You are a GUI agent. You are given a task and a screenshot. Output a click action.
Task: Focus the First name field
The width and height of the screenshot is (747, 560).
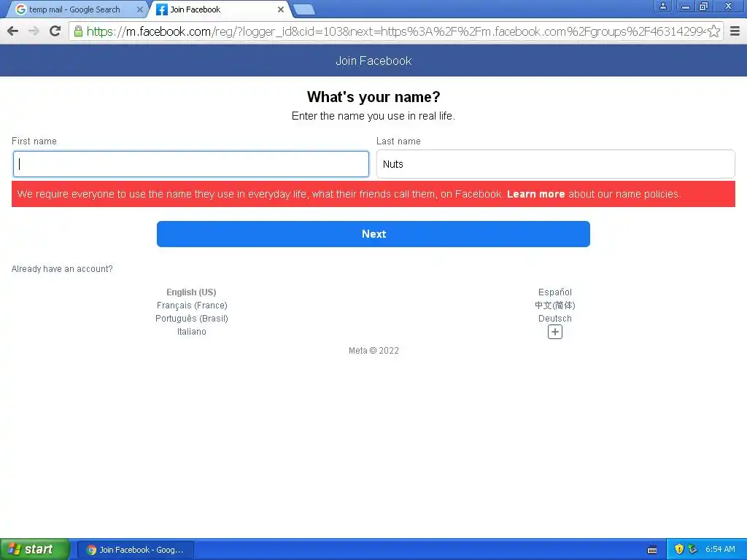pos(190,164)
